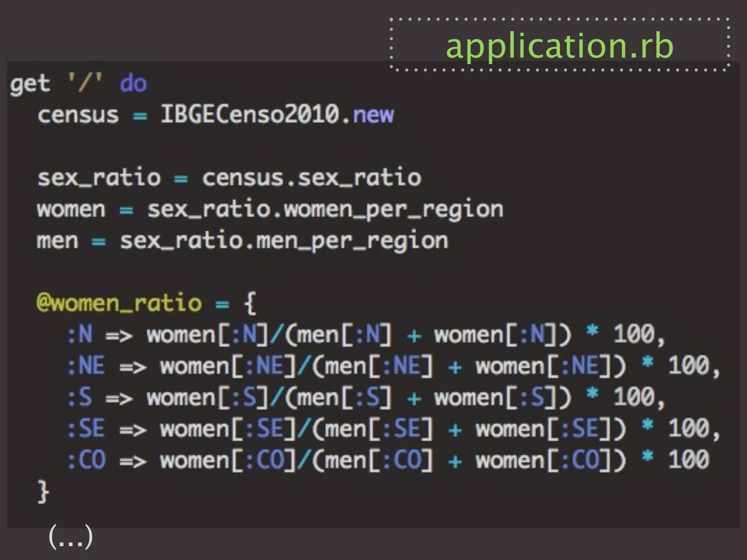Click the line census = IBGECenso2010.new

coord(216,114)
